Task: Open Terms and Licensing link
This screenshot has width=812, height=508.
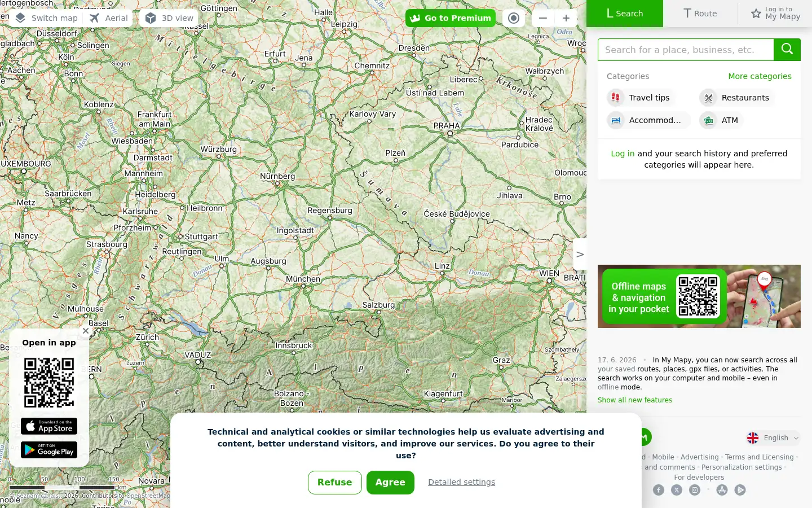Action: (759, 457)
